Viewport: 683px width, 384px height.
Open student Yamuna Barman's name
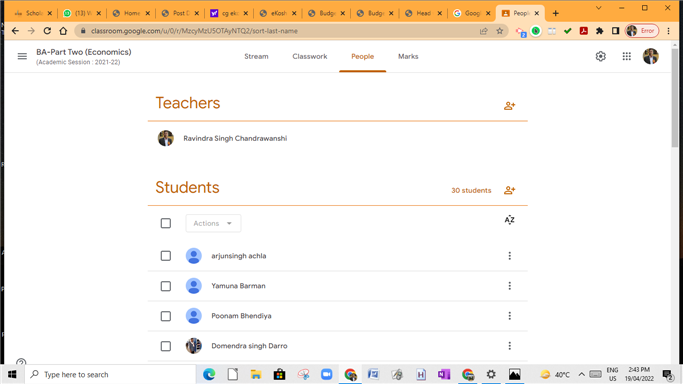238,286
